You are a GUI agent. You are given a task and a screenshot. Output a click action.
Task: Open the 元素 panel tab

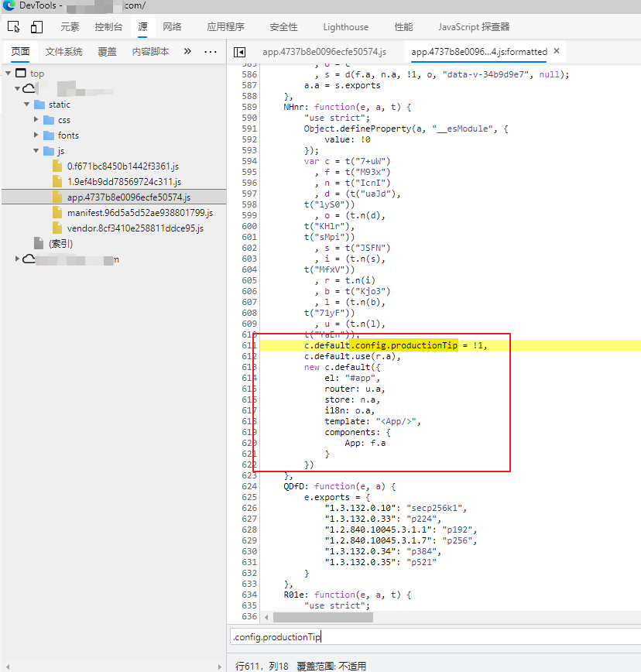coord(70,27)
